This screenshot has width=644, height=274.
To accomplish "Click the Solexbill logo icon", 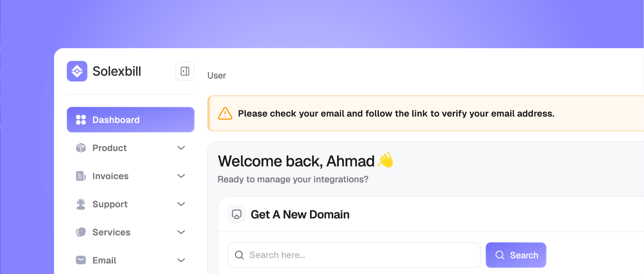I will 77,71.
